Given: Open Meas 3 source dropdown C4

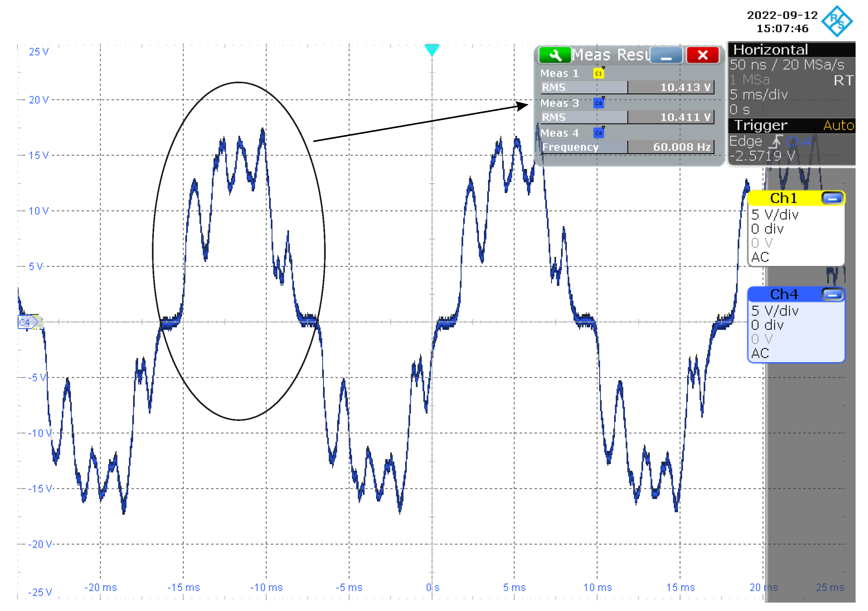Looking at the screenshot, I should (598, 103).
